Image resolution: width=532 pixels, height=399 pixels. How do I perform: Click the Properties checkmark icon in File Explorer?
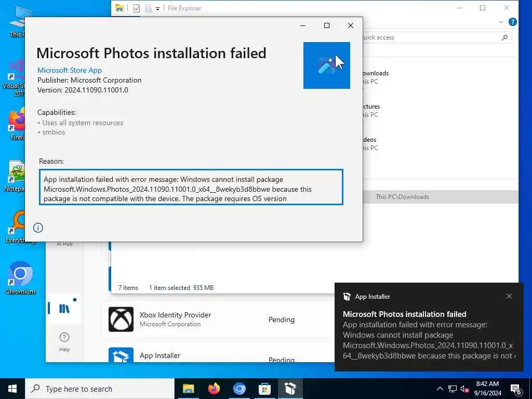pyautogui.click(x=137, y=8)
